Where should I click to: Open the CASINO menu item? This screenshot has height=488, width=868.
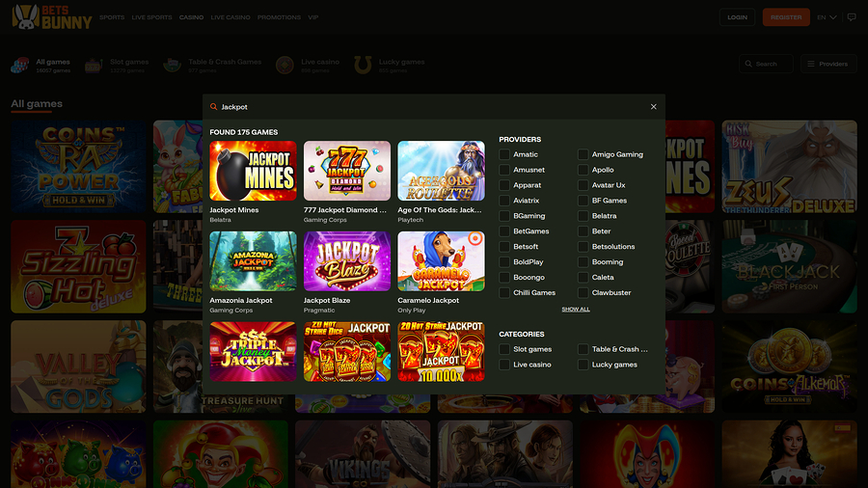click(x=191, y=17)
